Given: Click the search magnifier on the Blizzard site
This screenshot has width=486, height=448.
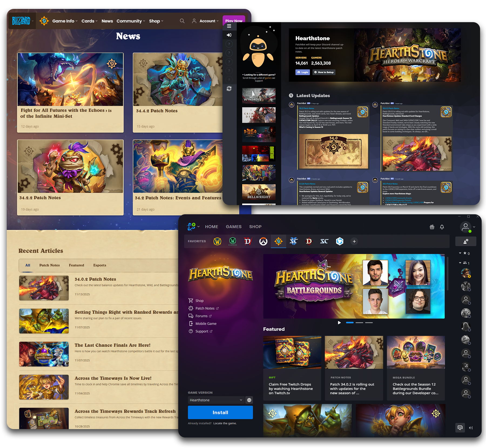Looking at the screenshot, I should coord(182,21).
